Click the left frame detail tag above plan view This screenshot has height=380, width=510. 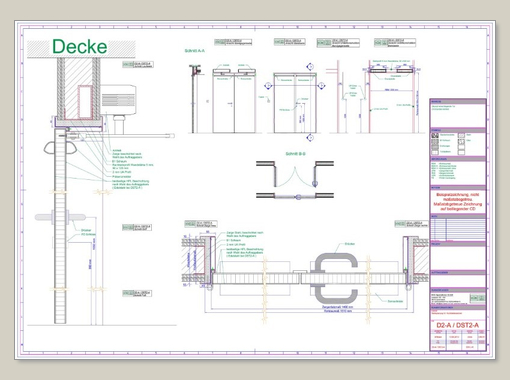(201, 224)
